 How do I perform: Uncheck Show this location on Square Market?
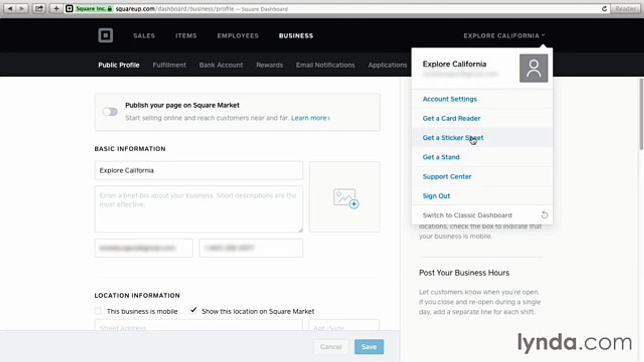(x=193, y=311)
